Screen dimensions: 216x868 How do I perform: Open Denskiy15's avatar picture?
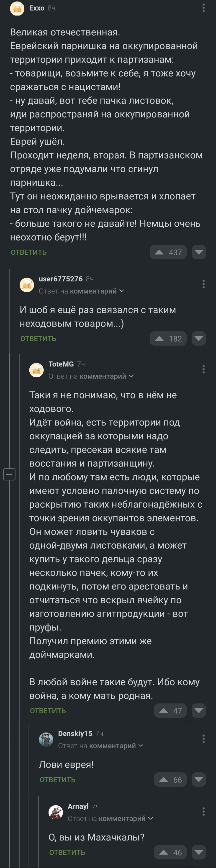coord(46,740)
